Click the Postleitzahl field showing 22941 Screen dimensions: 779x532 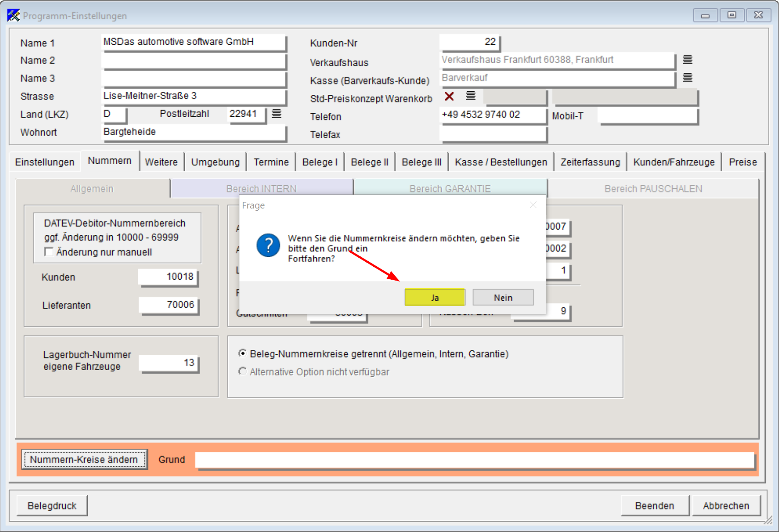click(247, 114)
